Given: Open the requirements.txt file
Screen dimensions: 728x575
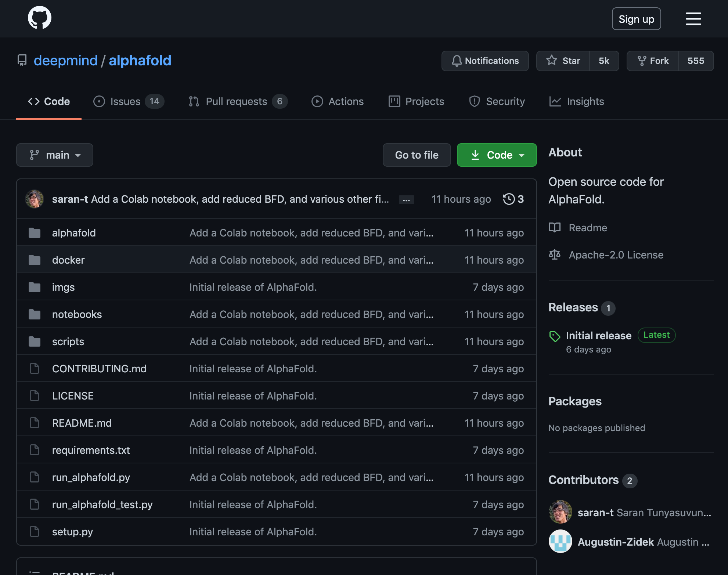Looking at the screenshot, I should 91,450.
